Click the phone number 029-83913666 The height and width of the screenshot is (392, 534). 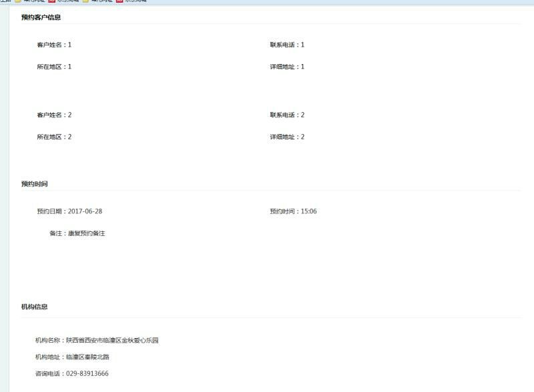[x=87, y=373]
